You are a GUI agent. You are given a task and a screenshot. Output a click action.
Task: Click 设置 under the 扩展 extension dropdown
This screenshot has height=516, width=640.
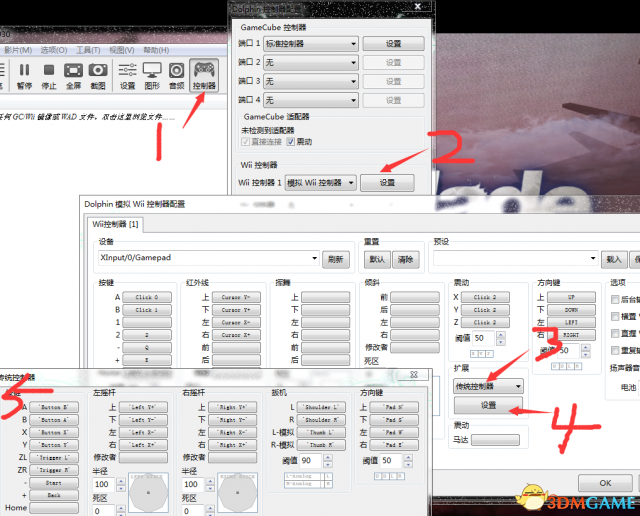click(488, 405)
